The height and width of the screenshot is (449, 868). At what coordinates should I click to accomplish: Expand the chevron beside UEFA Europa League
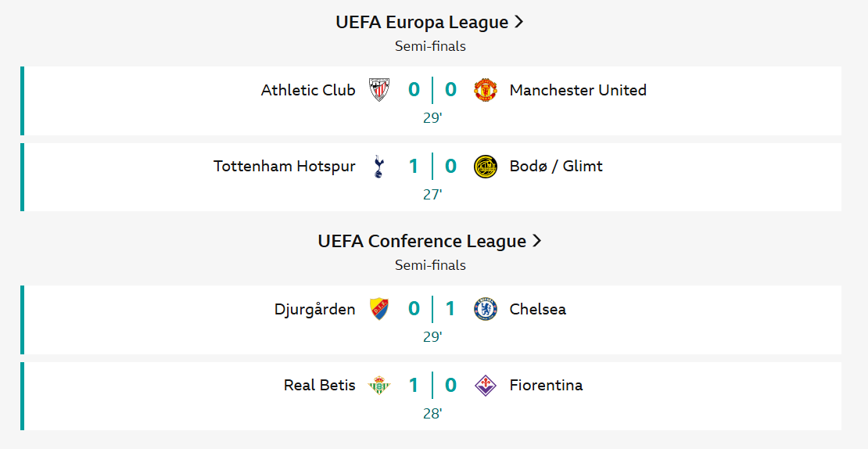518,22
